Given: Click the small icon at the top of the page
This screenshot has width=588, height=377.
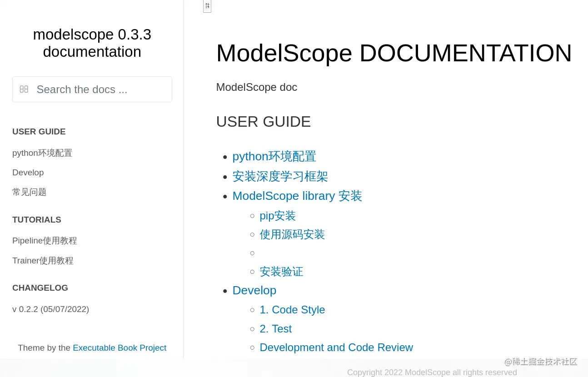Looking at the screenshot, I should [x=207, y=6].
